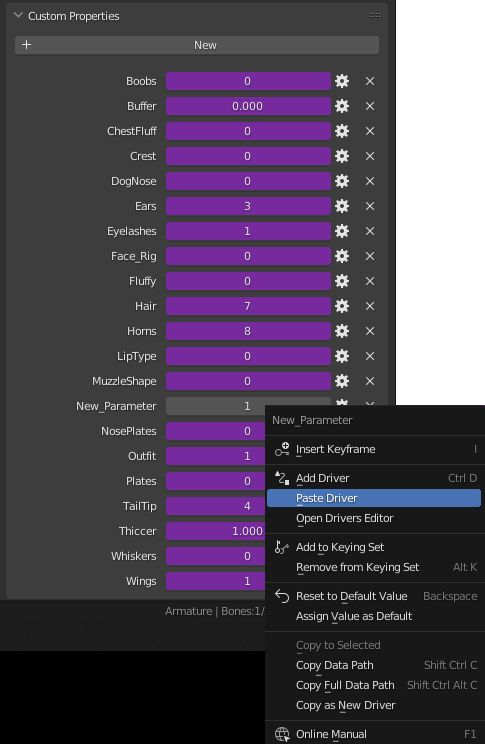Select Reset to Default Value
Screen dimensions: 485x744
tap(375, 596)
